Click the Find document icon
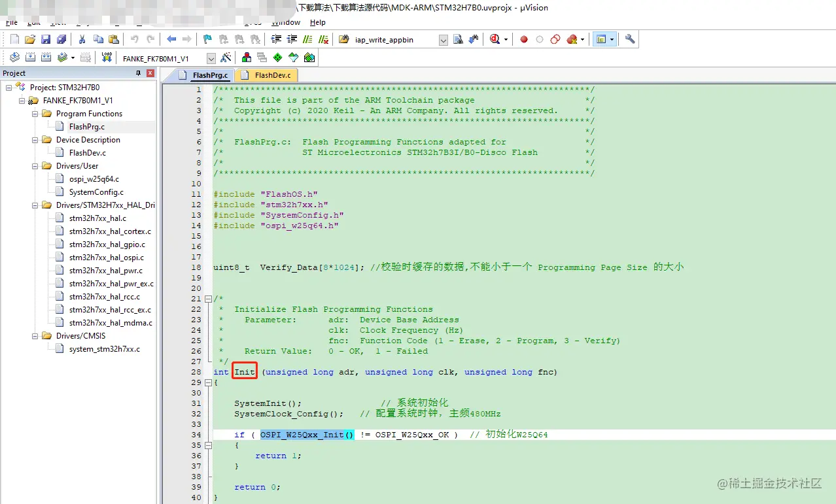Screen dimensions: 836x504 pyautogui.click(x=458, y=39)
